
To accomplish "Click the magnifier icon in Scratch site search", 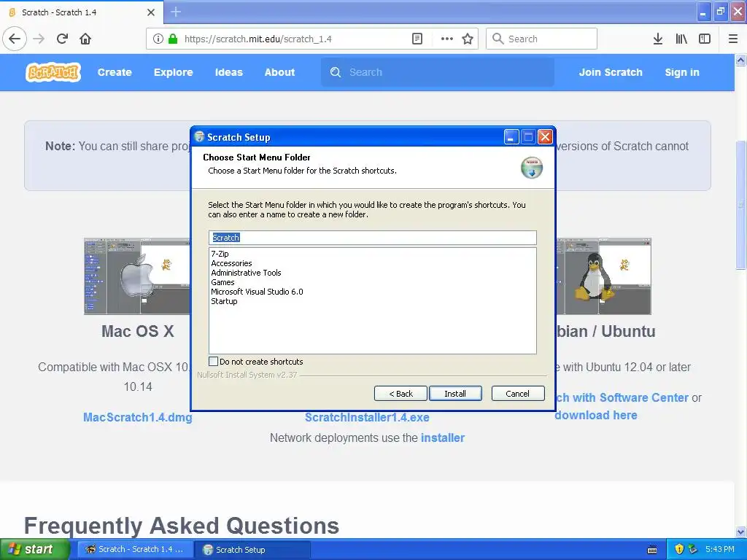I will click(x=336, y=72).
